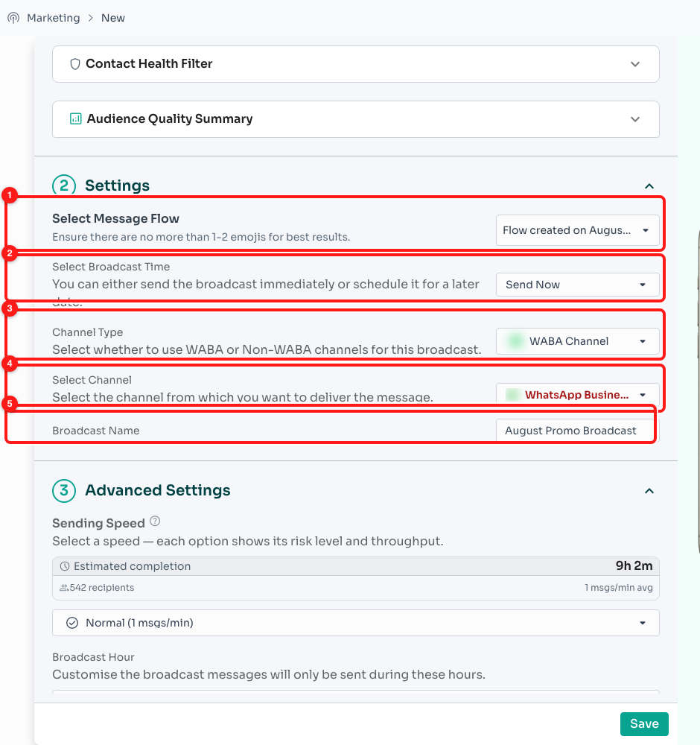Click the chart icon on Audience Quality Summary

(75, 118)
